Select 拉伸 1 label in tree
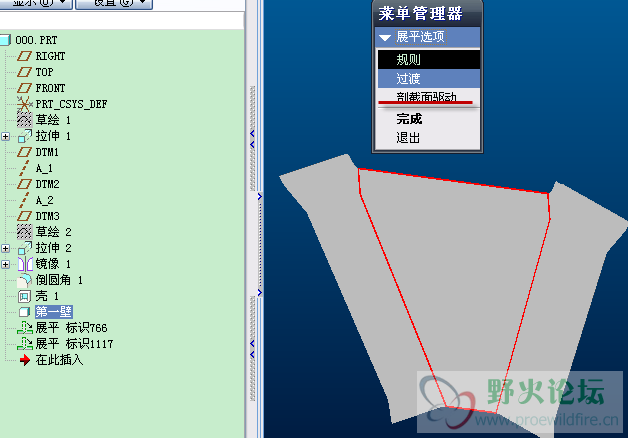The width and height of the screenshot is (628, 438). click(x=53, y=136)
